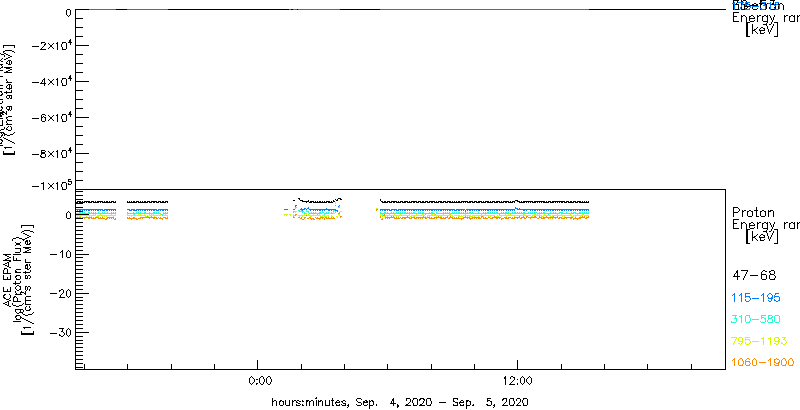The image size is (800, 410).
Task: Click the [keV] unit under Proton legend
Action: [x=762, y=237]
